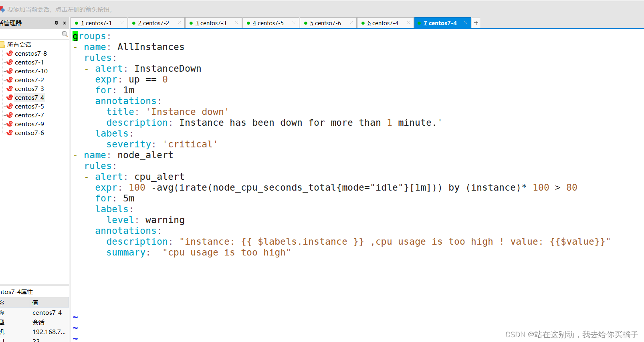Click the 值 column header in properties

[x=49, y=302]
